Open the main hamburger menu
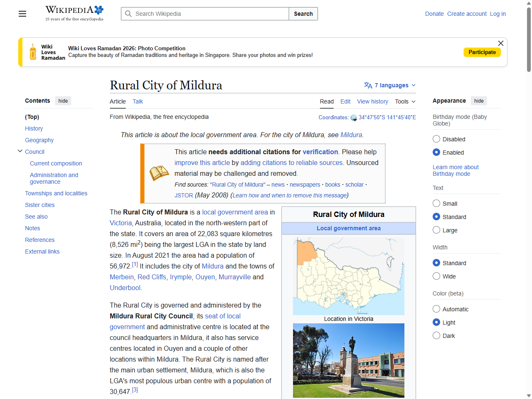The image size is (532, 399). (x=22, y=14)
